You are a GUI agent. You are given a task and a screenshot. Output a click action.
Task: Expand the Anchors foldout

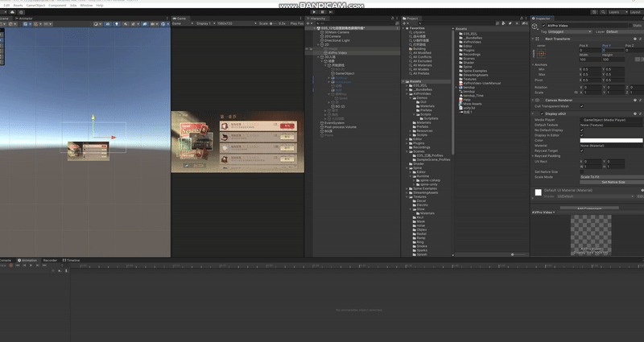pos(533,64)
